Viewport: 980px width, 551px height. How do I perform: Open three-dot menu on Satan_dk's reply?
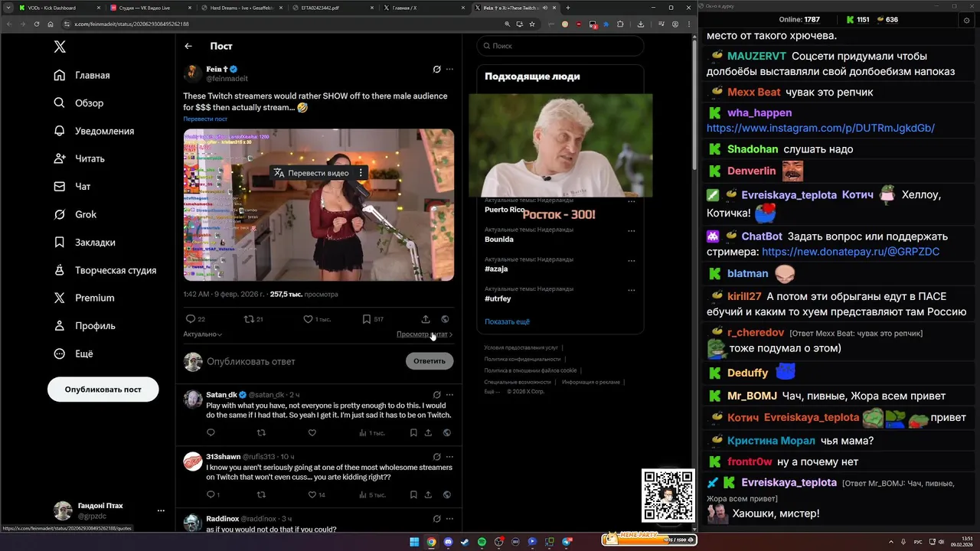coord(449,395)
